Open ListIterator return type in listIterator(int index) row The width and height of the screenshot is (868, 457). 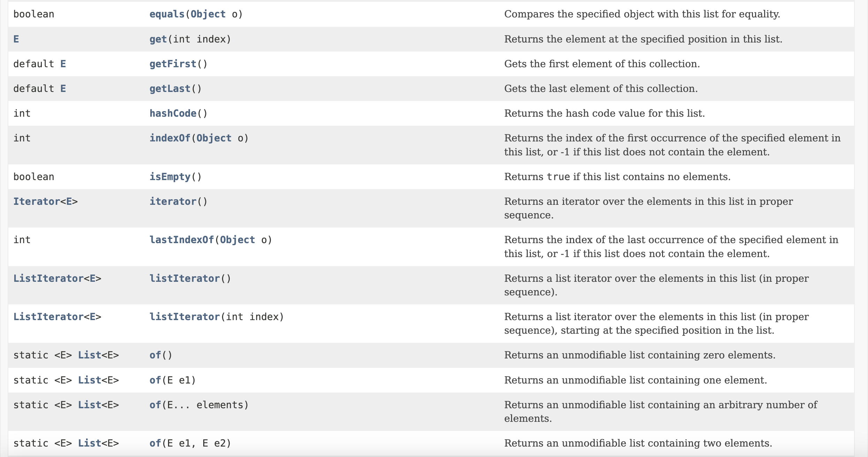(x=48, y=317)
